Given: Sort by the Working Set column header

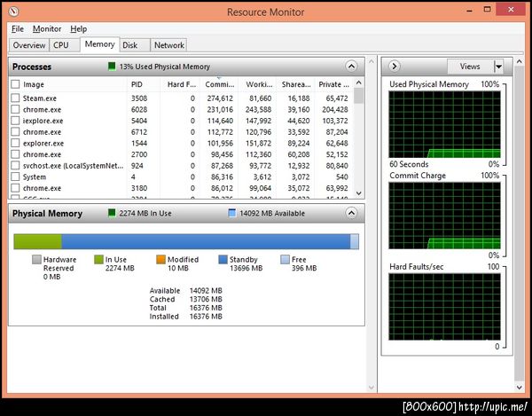Looking at the screenshot, I should [x=259, y=84].
